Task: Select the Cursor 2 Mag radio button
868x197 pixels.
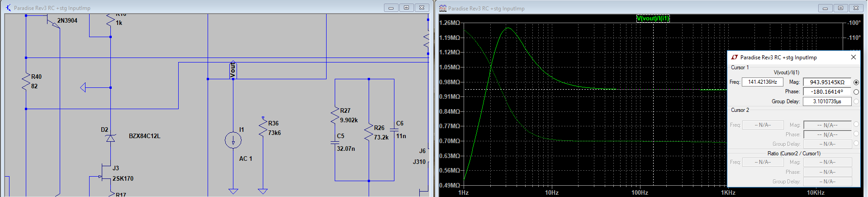Action: [856, 124]
